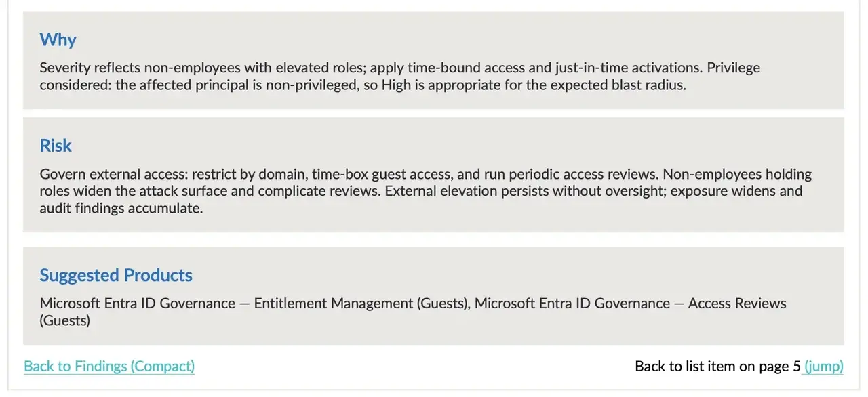The width and height of the screenshot is (868, 397).
Task: Click "Access Reviews" in Suggested Products
Action: (x=737, y=304)
